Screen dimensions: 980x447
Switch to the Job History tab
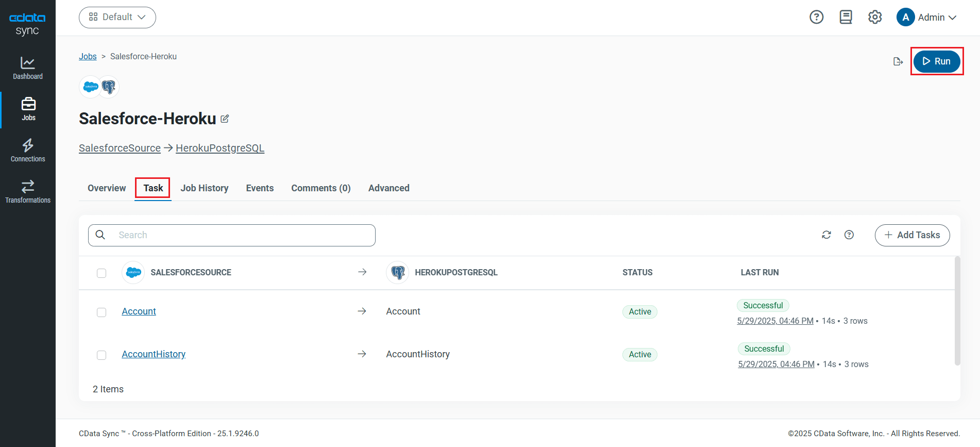pos(205,188)
